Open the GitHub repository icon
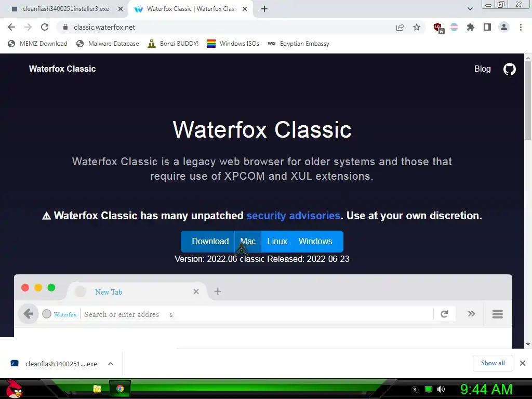Image resolution: width=532 pixels, height=399 pixels. tap(509, 69)
